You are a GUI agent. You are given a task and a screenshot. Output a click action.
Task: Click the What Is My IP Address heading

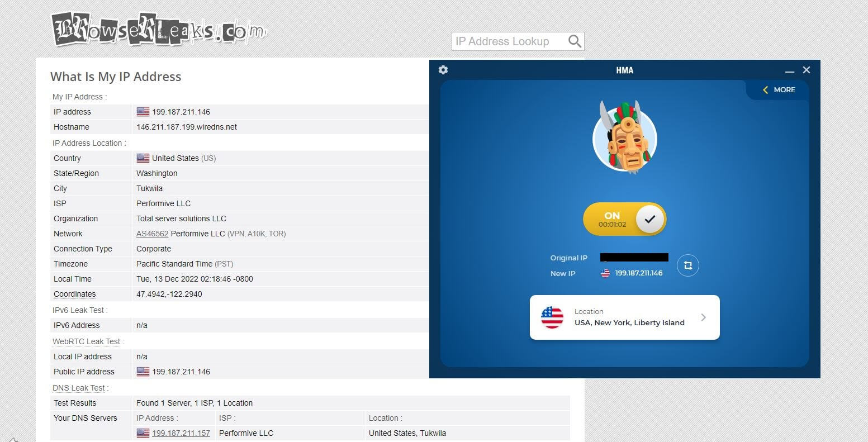(116, 77)
